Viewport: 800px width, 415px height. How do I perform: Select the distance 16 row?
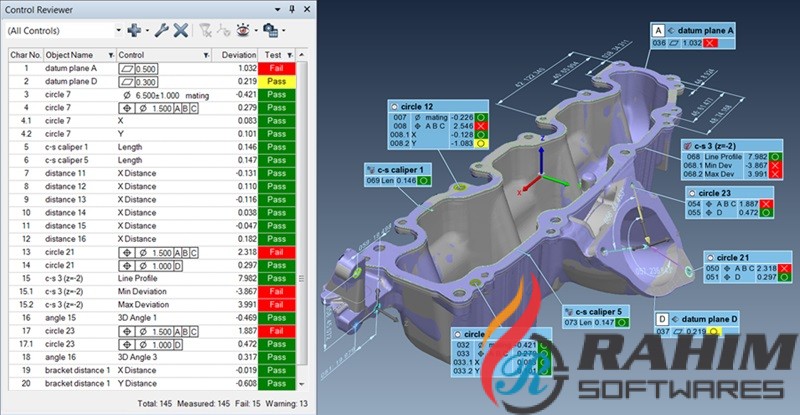point(152,239)
